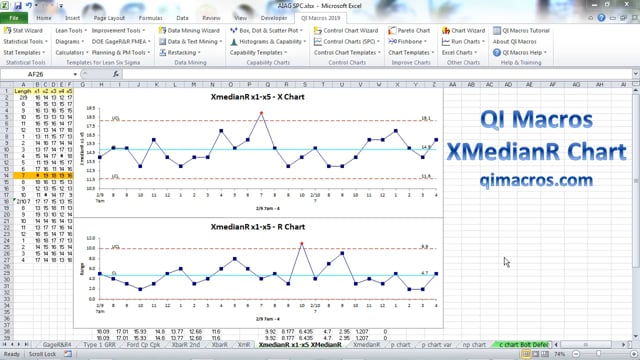Viewport: 640px width, 360px height.
Task: Expand Improvement Tools dropdown
Action: (x=118, y=31)
